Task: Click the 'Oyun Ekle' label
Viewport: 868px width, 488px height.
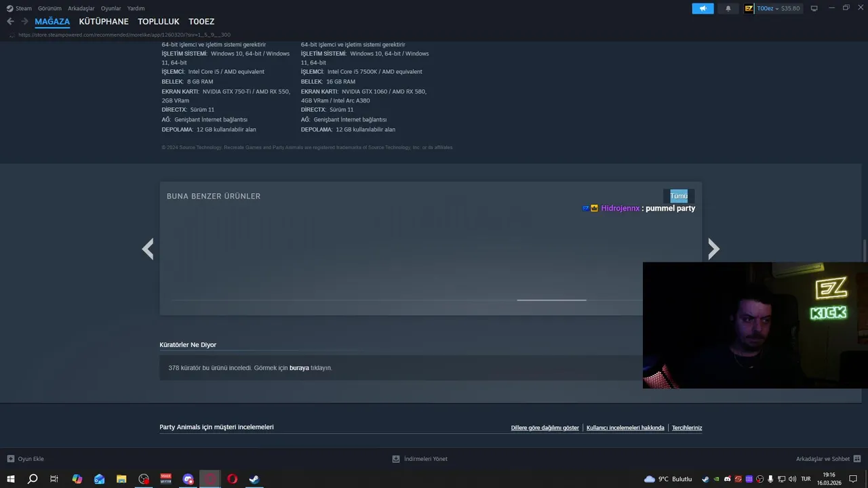Action: (31, 459)
